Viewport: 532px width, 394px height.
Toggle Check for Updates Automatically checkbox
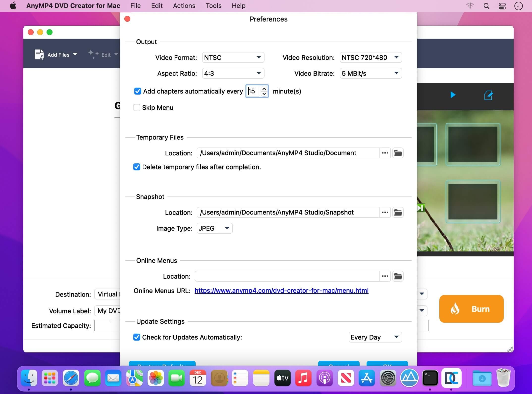pos(137,337)
